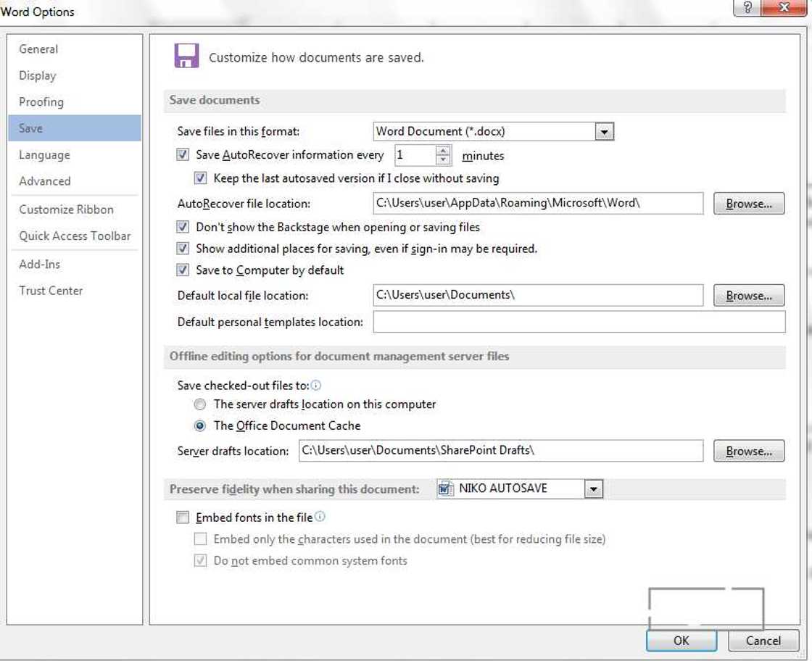Enable Embed fonts in the file

[183, 517]
